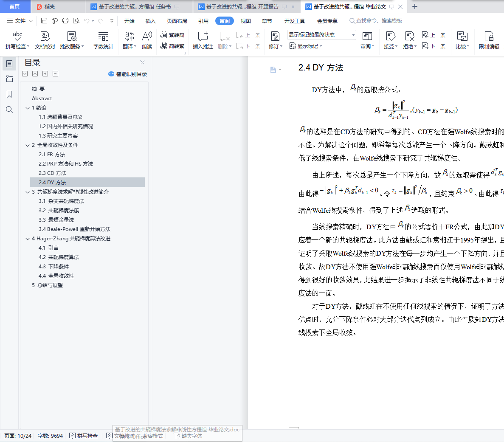Click Restrict Editing (限制编辑)
Image resolution: width=504 pixels, height=442 pixels.
click(x=489, y=40)
